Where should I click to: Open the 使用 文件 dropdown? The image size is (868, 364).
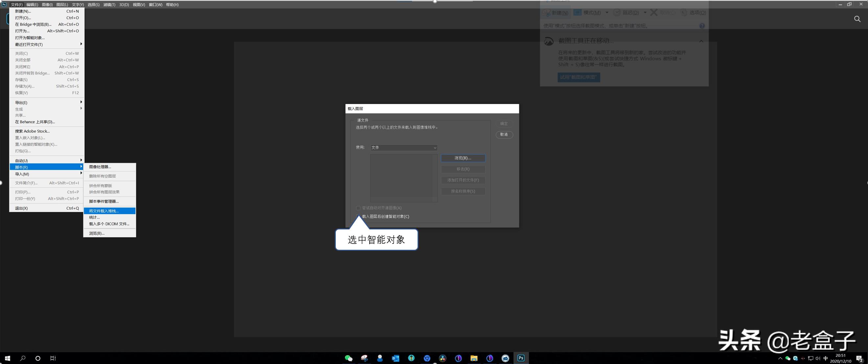[x=404, y=147]
